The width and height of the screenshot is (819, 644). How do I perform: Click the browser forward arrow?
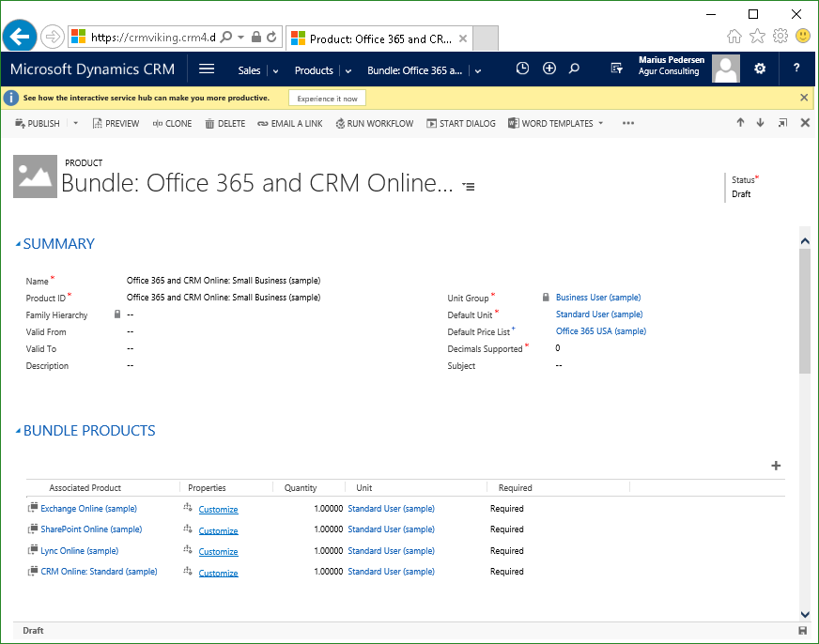(53, 37)
